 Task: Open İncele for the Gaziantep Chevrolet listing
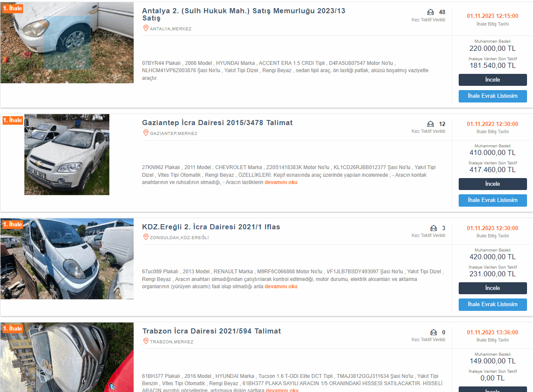(x=492, y=184)
